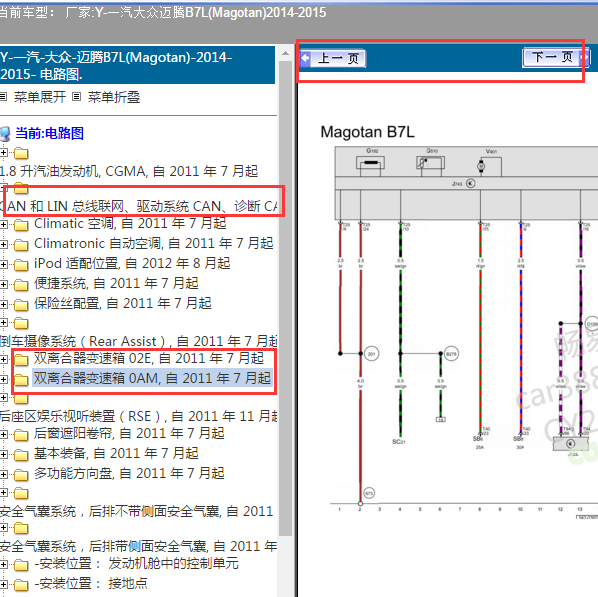Click the 便捷系统 folder icon
Screen dimensions: 598x597
21,285
